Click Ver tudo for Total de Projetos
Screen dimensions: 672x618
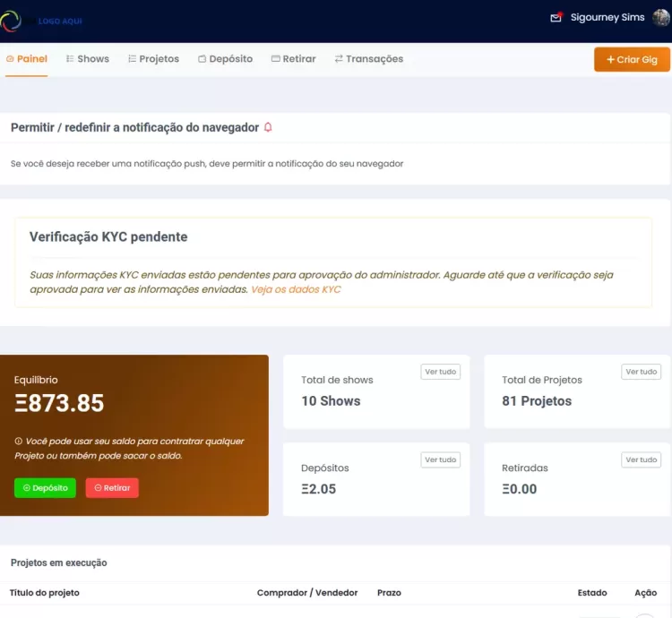click(x=641, y=372)
